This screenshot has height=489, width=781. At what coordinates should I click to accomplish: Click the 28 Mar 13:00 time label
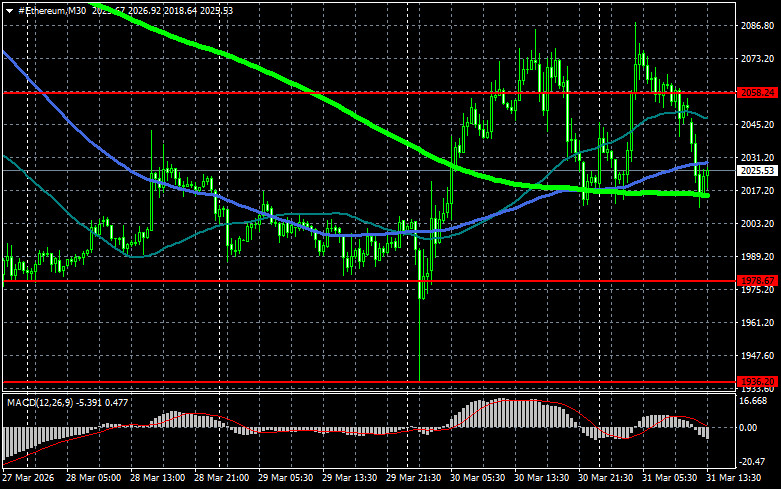coord(157,478)
